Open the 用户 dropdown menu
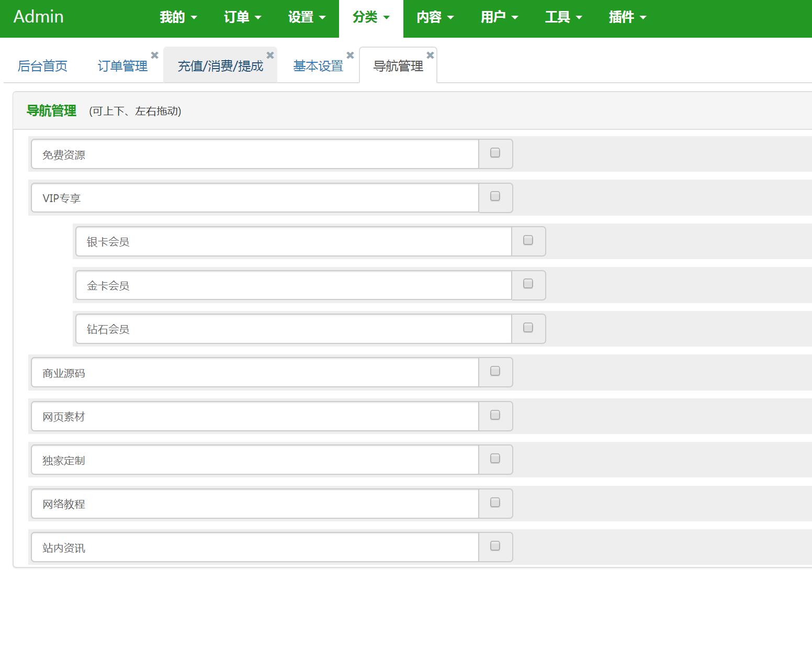The width and height of the screenshot is (812, 646). point(500,17)
